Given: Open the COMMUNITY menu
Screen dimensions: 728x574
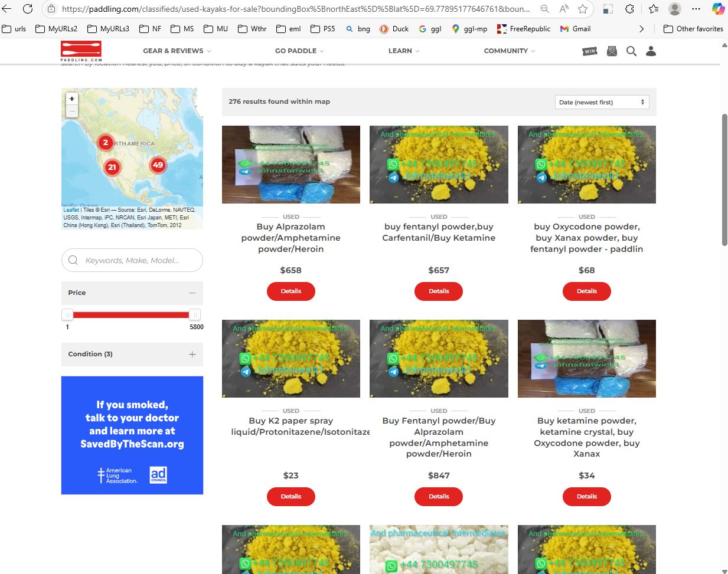Looking at the screenshot, I should pyautogui.click(x=509, y=51).
